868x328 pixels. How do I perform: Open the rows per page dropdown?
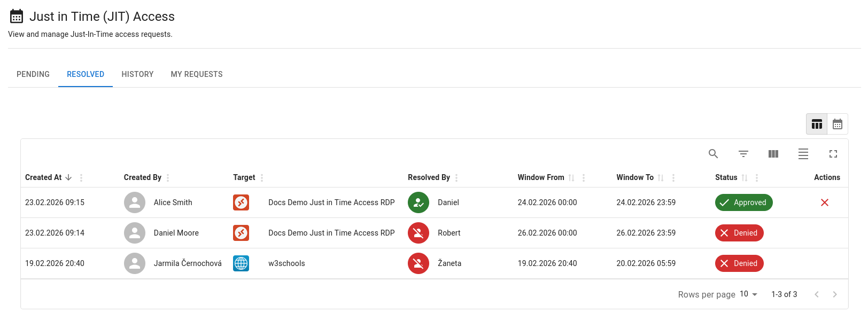coord(748,294)
